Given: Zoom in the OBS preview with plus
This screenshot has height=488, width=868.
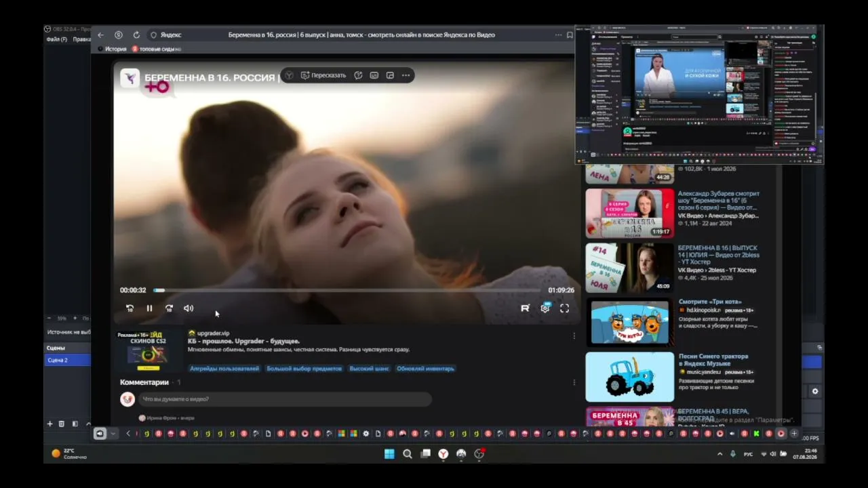Looking at the screenshot, I should click(76, 318).
